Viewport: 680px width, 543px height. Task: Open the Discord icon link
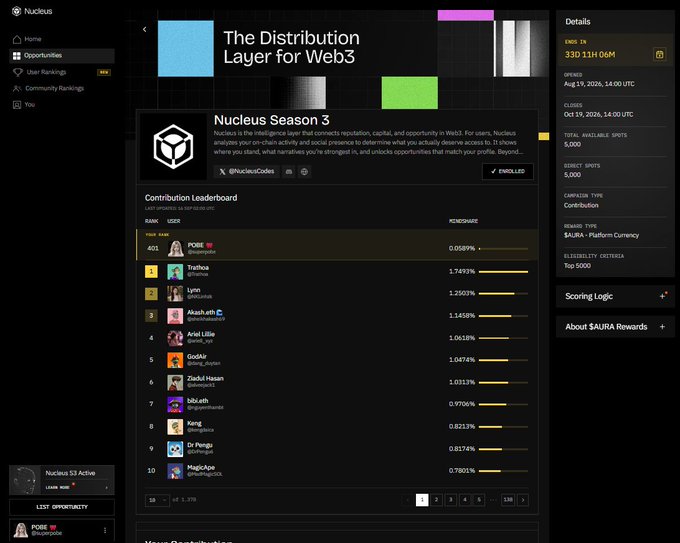(289, 172)
